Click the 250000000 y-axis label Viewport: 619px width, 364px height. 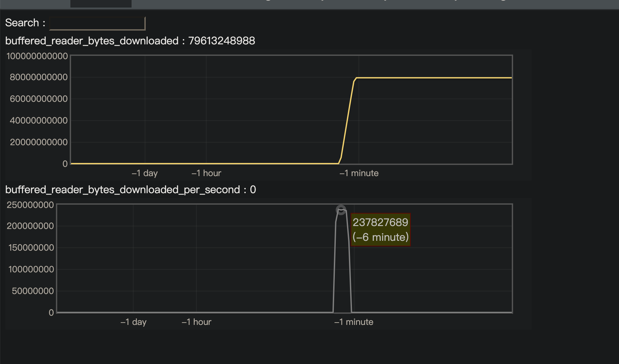[x=30, y=205]
